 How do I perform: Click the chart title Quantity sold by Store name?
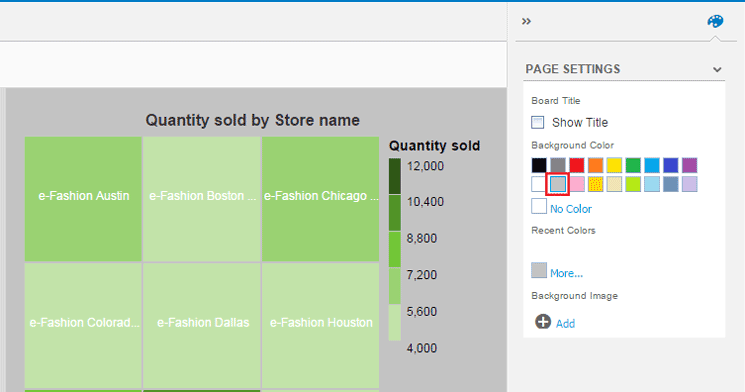(252, 120)
